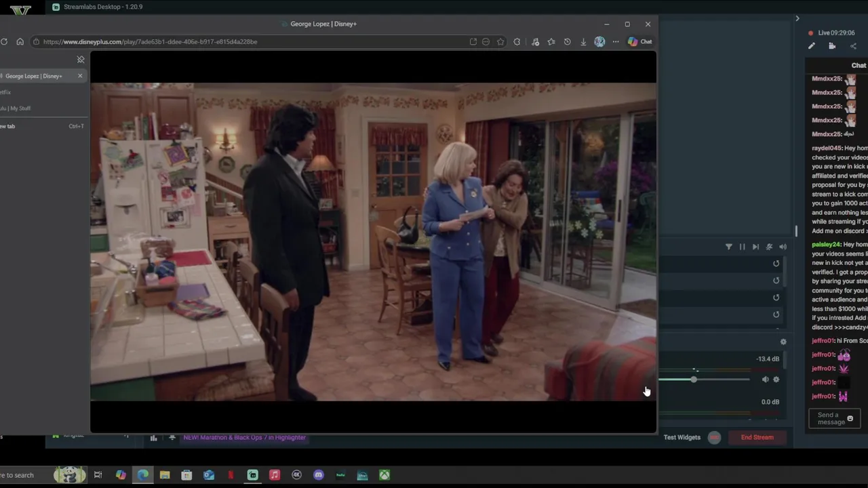The width and height of the screenshot is (868, 488).
Task: Open the Edge profile avatar menu
Action: pyautogui.click(x=599, y=42)
